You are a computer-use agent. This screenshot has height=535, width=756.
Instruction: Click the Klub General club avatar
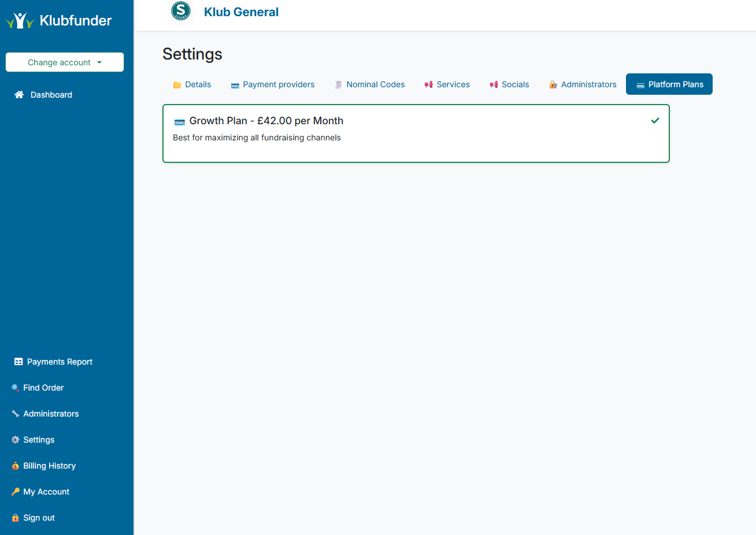[x=181, y=11]
